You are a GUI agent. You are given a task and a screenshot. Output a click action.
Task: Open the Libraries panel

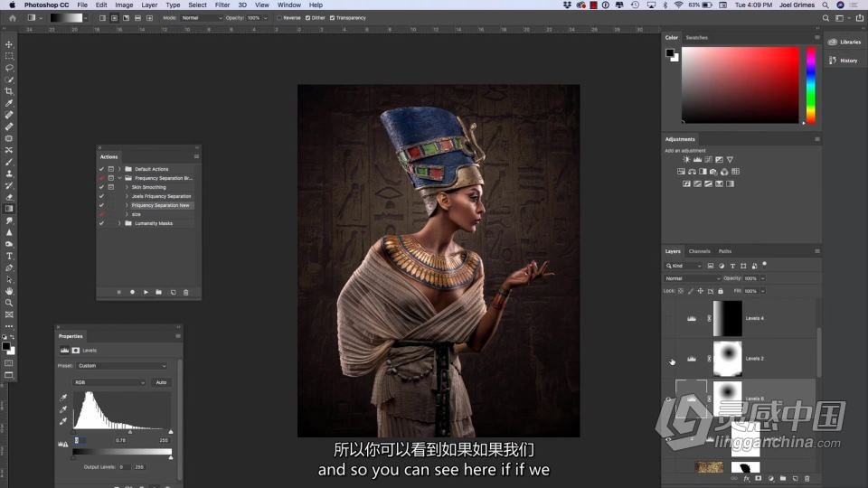pos(845,42)
